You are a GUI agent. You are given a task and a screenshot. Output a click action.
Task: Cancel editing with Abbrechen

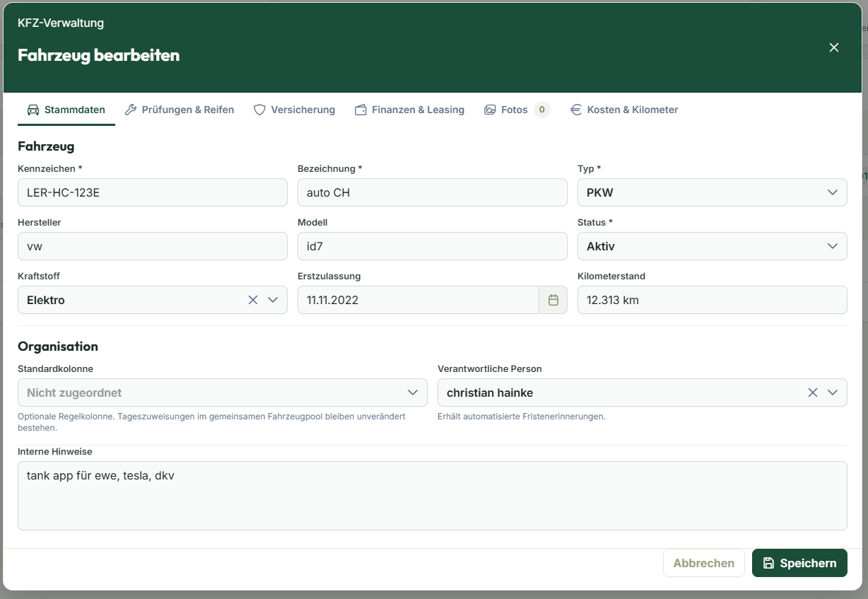point(704,563)
